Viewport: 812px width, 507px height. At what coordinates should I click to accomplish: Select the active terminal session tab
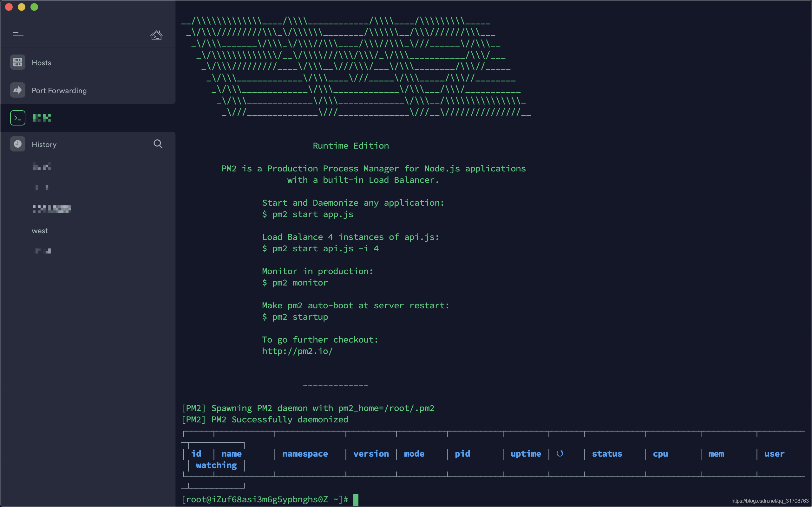(42, 118)
